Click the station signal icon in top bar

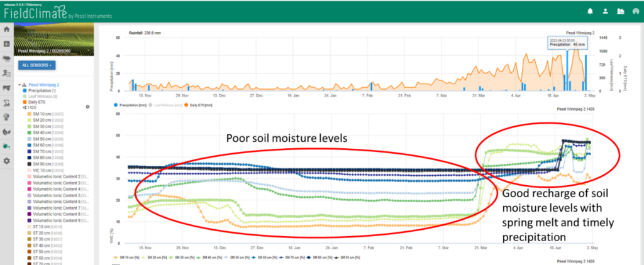pyautogui.click(x=635, y=11)
